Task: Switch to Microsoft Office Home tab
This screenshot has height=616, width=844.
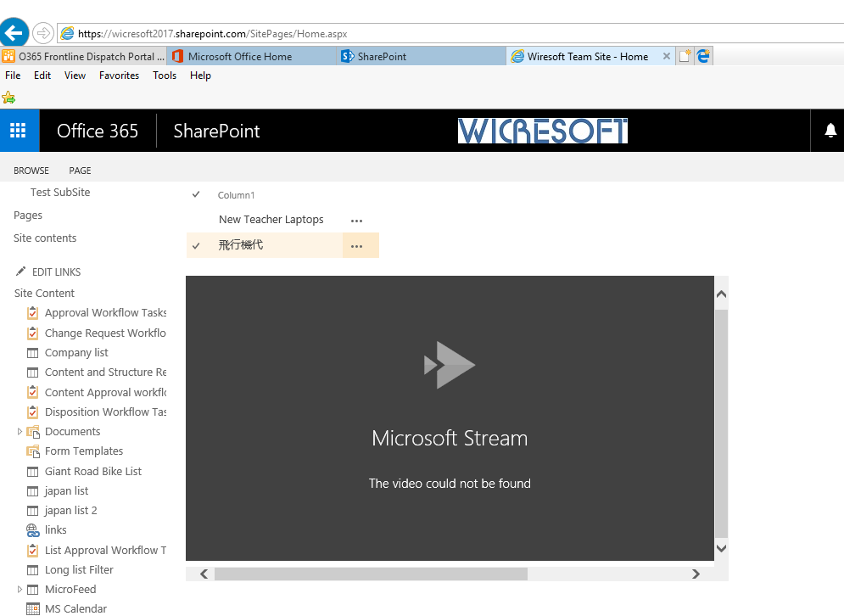Action: coord(252,57)
